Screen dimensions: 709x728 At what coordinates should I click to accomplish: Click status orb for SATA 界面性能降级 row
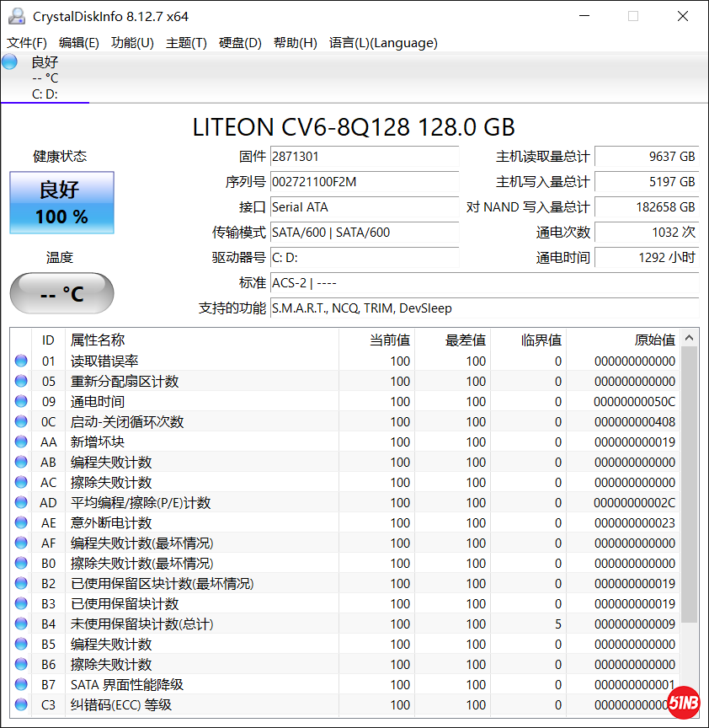tap(21, 685)
